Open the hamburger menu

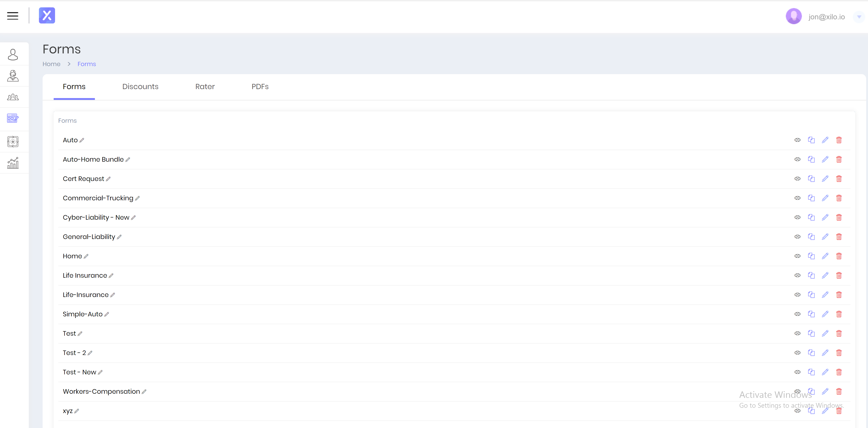(13, 16)
